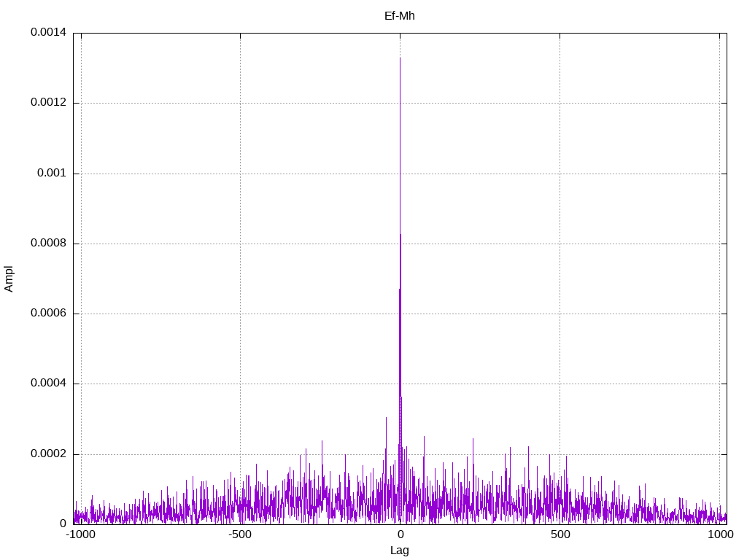Viewport: 747px width, 560px height.
Task: Click the y-axis value 0.0004
Action: (49, 383)
